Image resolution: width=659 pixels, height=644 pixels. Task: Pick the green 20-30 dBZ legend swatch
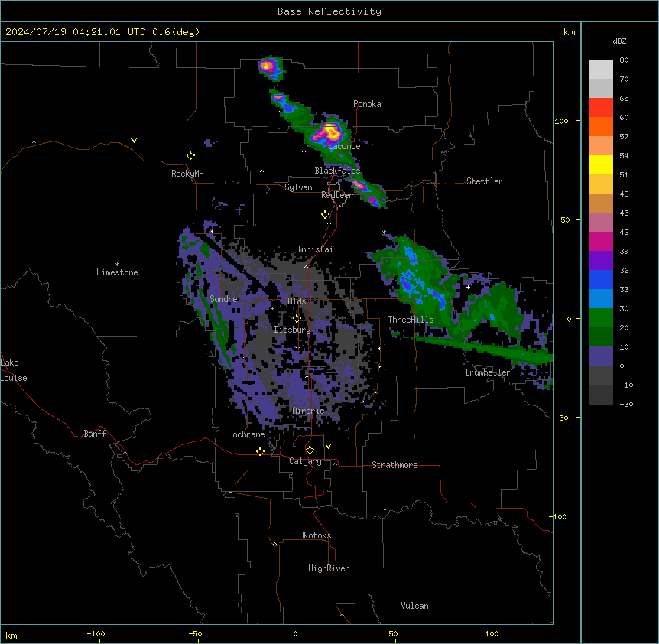[601, 318]
